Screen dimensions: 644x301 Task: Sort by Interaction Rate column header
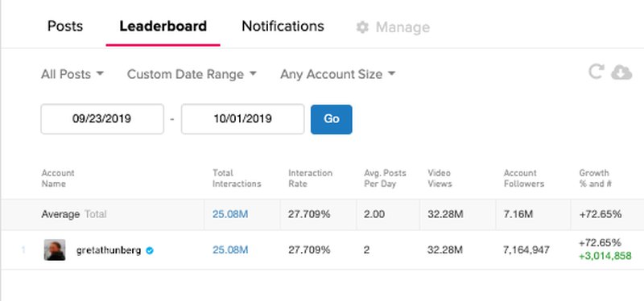(x=310, y=178)
